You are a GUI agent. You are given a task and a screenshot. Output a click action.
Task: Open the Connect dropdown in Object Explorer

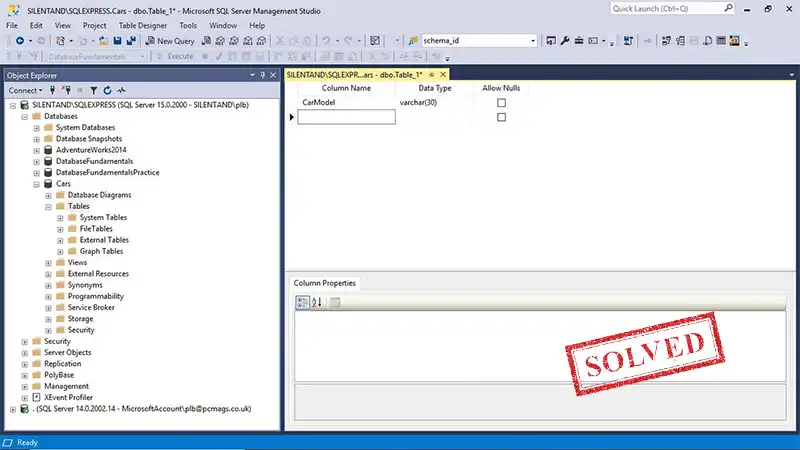pyautogui.click(x=26, y=90)
